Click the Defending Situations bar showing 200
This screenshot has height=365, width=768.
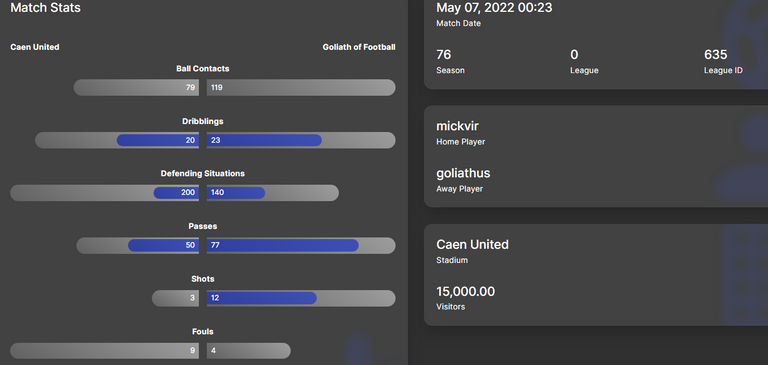pos(176,193)
